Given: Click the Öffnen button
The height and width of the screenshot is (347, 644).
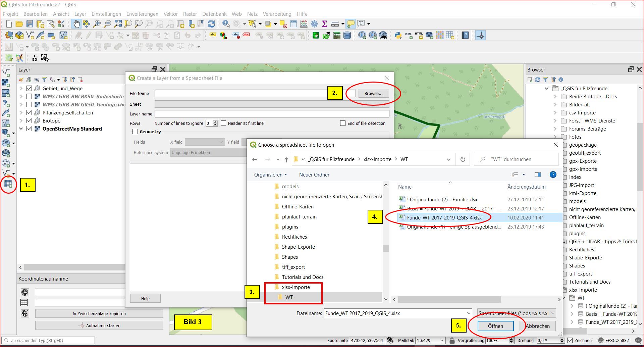Looking at the screenshot, I should coord(495,326).
